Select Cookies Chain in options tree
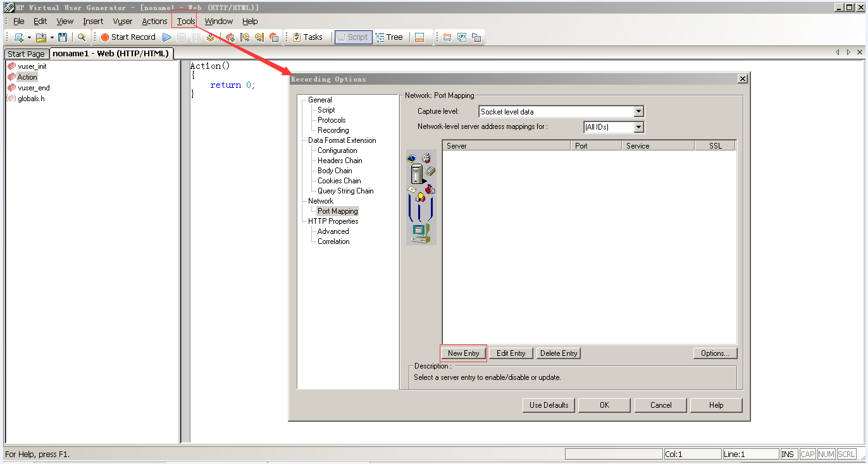This screenshot has width=868, height=464. click(x=339, y=181)
